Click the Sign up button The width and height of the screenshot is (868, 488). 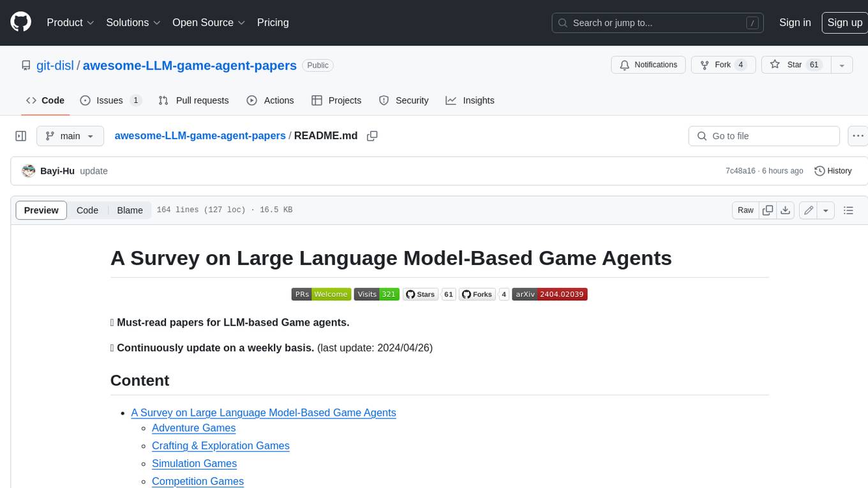pyautogui.click(x=844, y=22)
